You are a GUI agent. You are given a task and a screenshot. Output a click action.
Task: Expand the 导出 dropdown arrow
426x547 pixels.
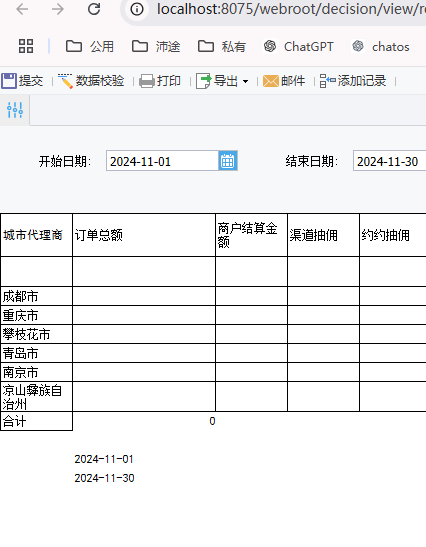click(x=246, y=82)
